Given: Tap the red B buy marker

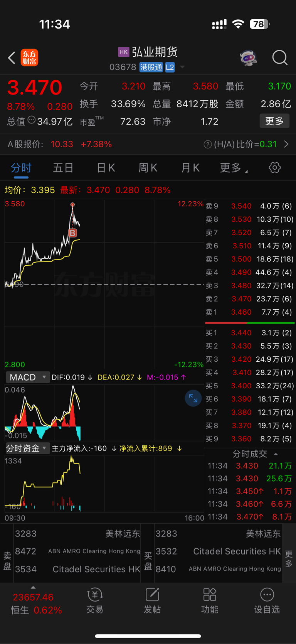Looking at the screenshot, I should pyautogui.click(x=72, y=233).
